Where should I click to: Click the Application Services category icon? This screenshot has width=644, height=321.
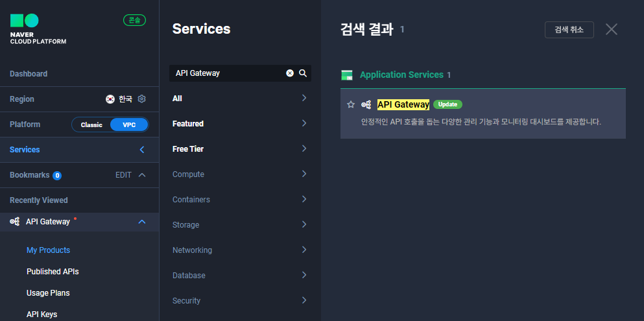347,75
